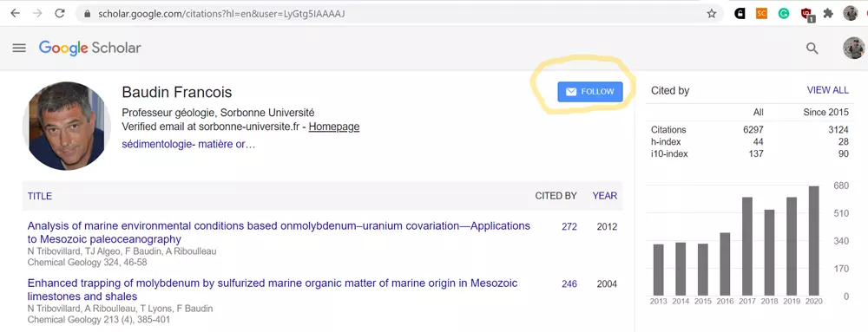Click the browser forward arrow
The width and height of the screenshot is (868, 332).
point(37,14)
